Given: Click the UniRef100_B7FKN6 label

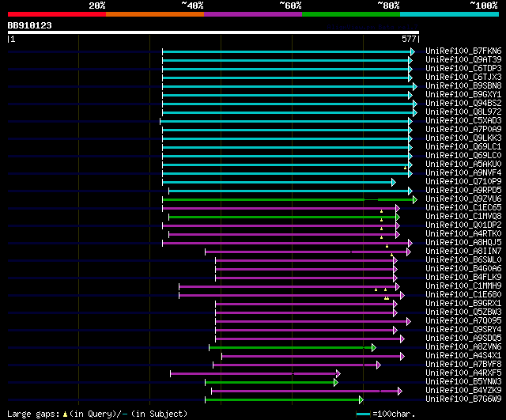Looking at the screenshot, I should coord(463,51).
